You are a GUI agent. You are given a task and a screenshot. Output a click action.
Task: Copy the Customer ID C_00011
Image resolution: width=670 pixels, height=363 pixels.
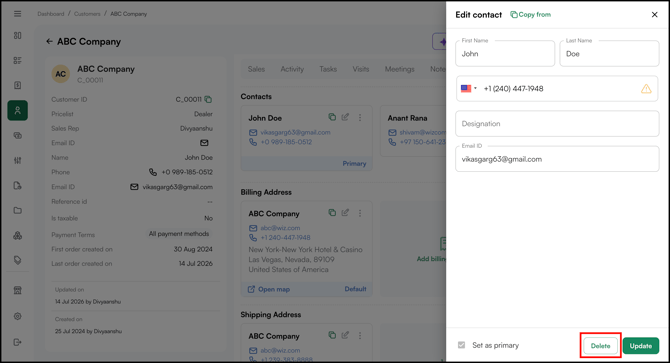(208, 100)
